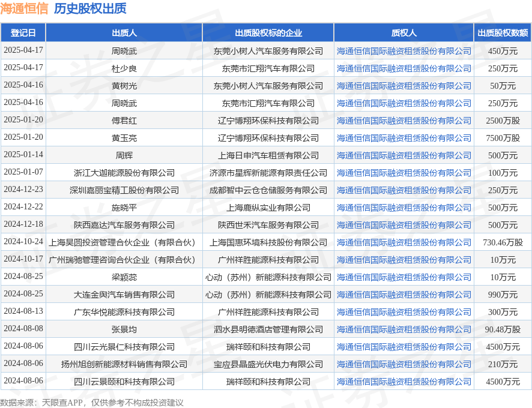This screenshot has height=408, width=532.
Task: Click the 质权人 column header
Action: [404, 33]
